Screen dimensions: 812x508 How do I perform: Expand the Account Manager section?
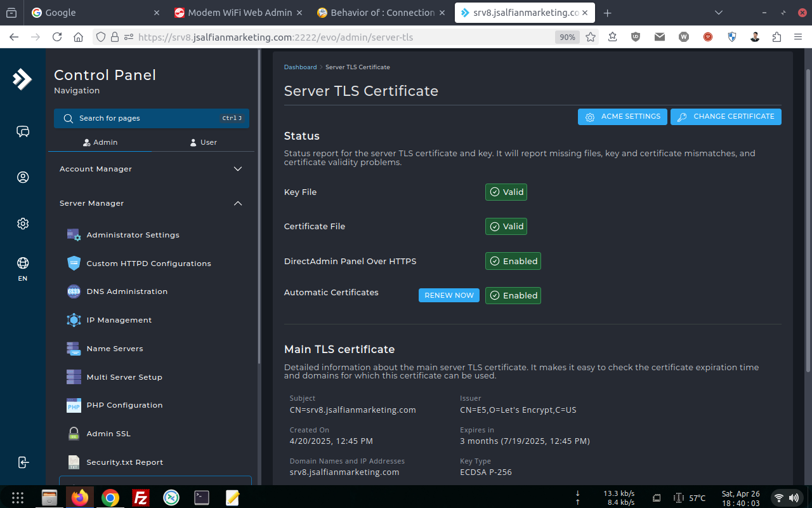tap(152, 169)
